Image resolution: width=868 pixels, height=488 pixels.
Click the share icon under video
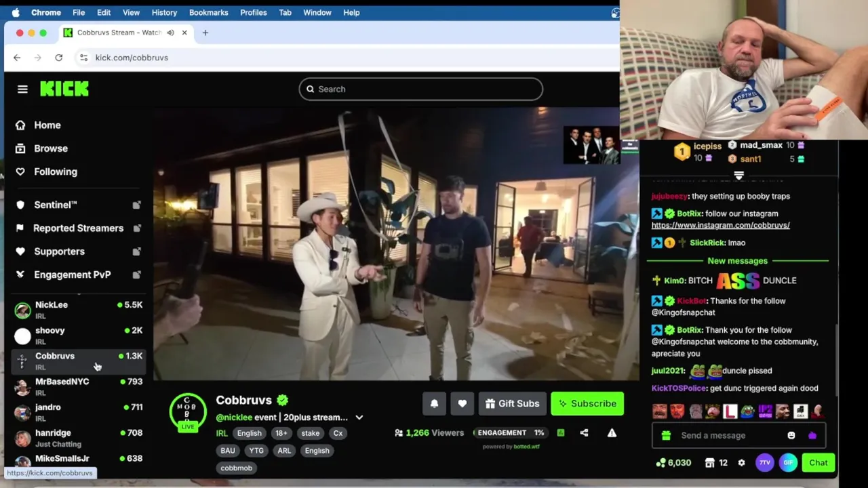tap(584, 432)
